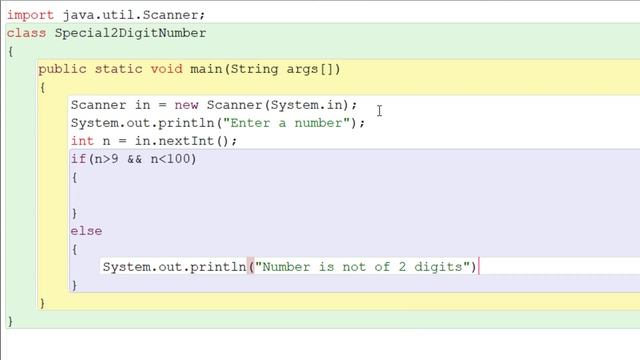Click the closing brace of the else block
Screen dimensions: 640x360
pos(74,285)
